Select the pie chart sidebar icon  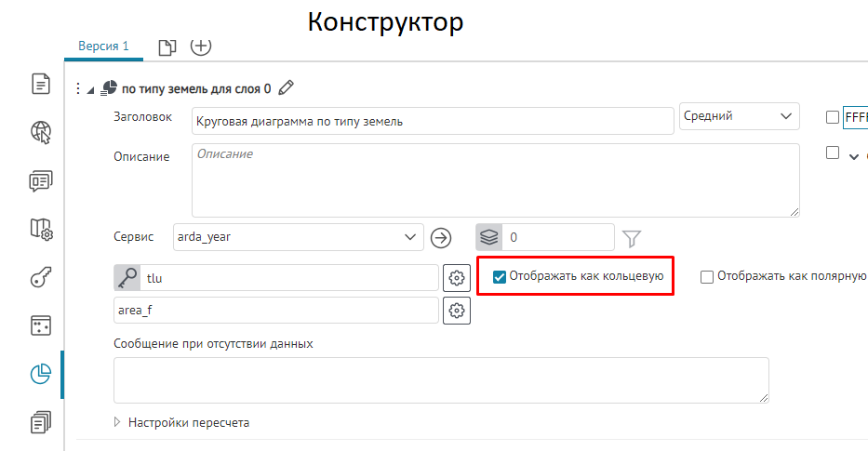[41, 374]
